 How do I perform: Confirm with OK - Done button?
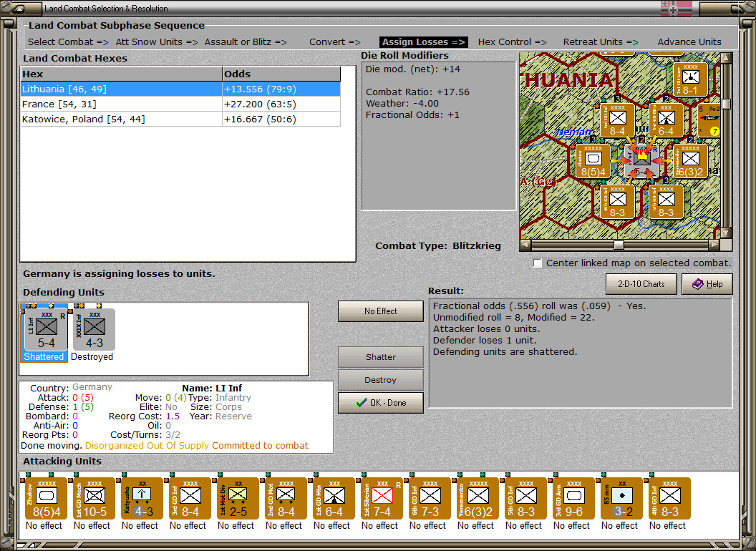(381, 403)
